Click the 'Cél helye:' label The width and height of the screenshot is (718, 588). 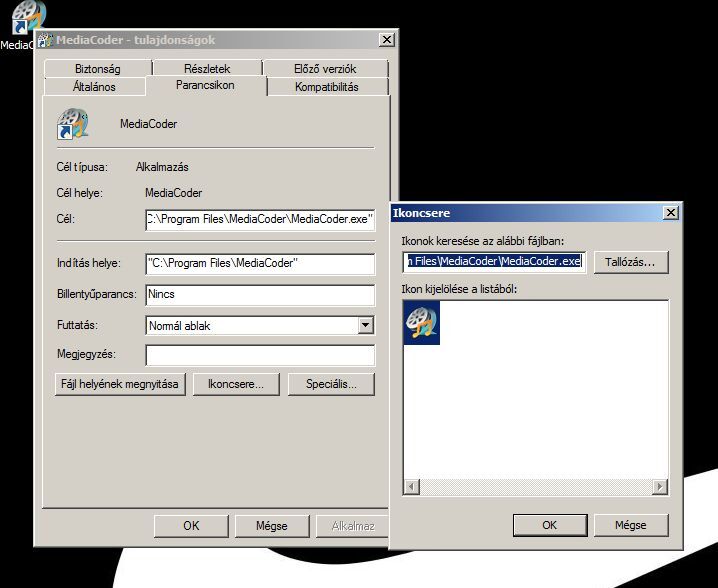(80, 193)
